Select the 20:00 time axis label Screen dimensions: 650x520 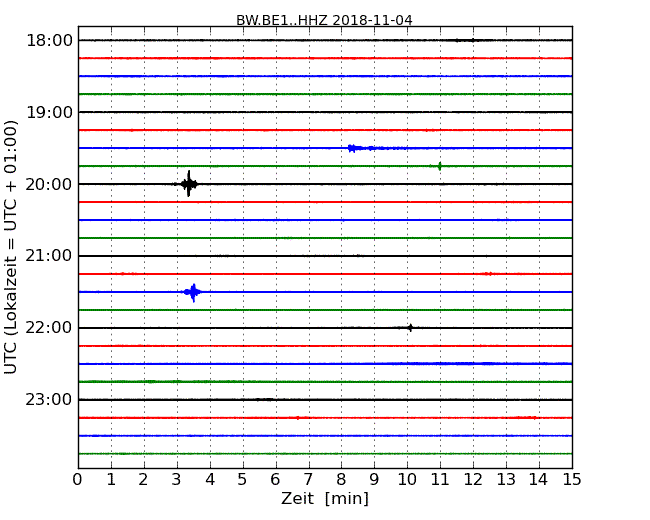49,184
